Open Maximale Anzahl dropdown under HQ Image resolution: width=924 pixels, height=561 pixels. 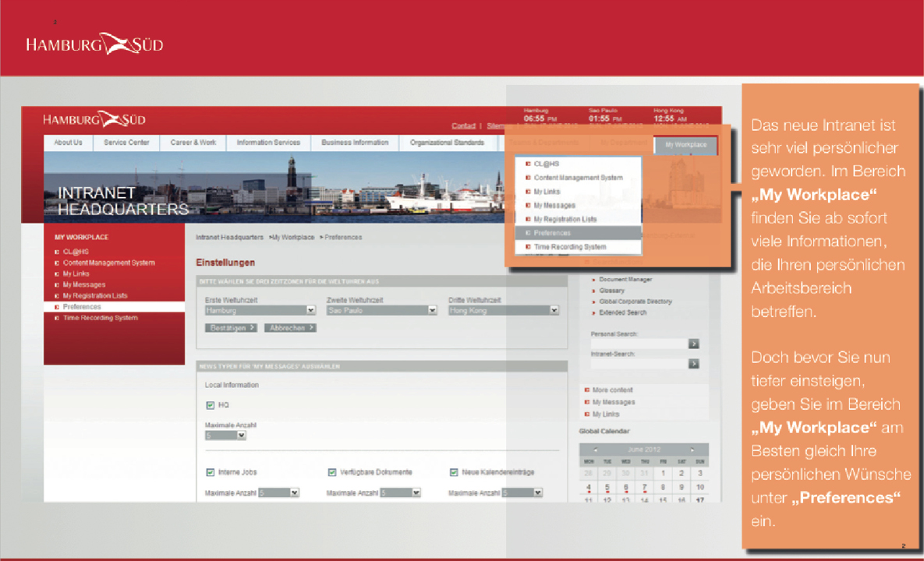click(x=225, y=436)
